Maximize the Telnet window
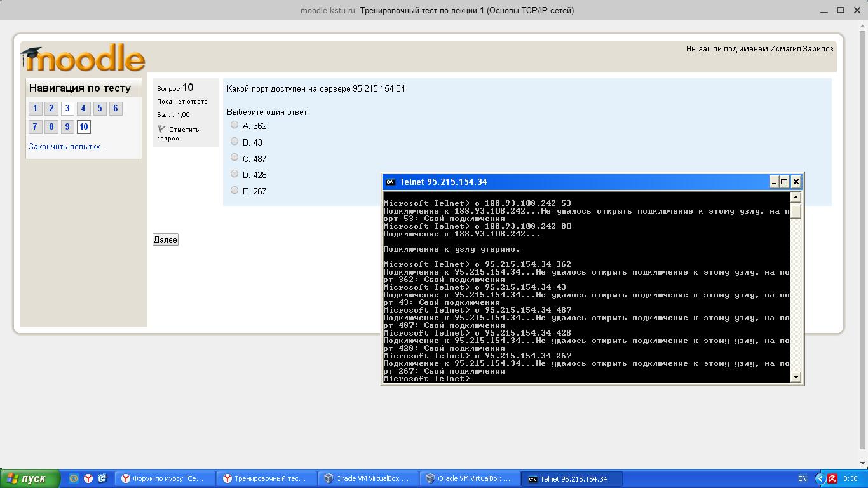868x488 pixels. click(784, 182)
